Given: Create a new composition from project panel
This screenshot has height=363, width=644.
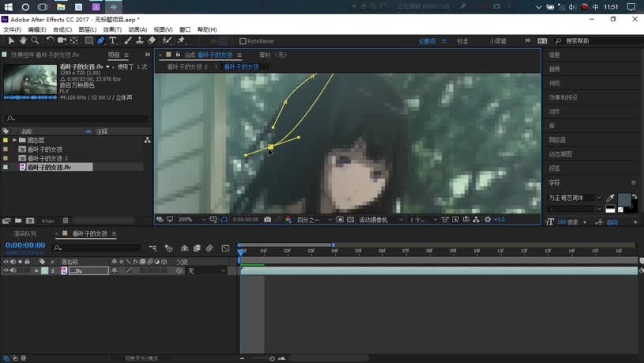Looking at the screenshot, I should (x=30, y=221).
